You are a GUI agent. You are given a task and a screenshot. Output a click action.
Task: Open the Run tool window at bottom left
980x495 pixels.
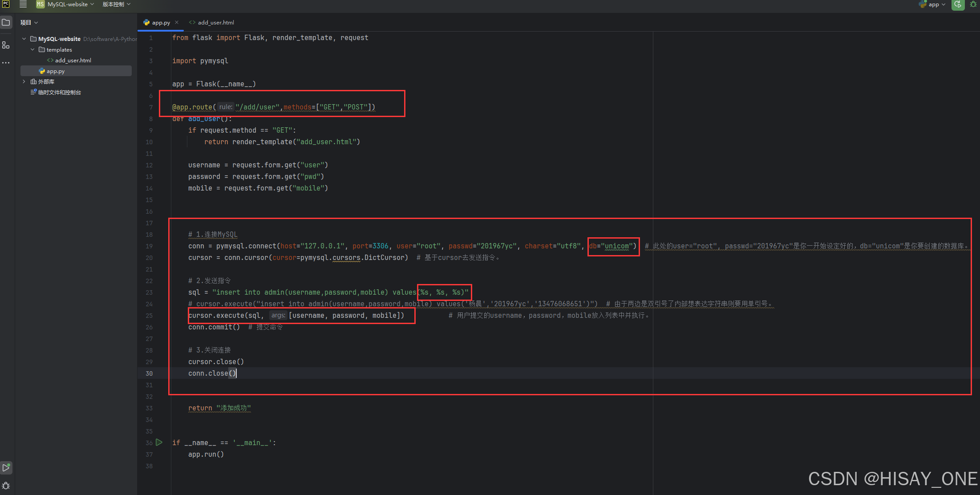pos(6,468)
